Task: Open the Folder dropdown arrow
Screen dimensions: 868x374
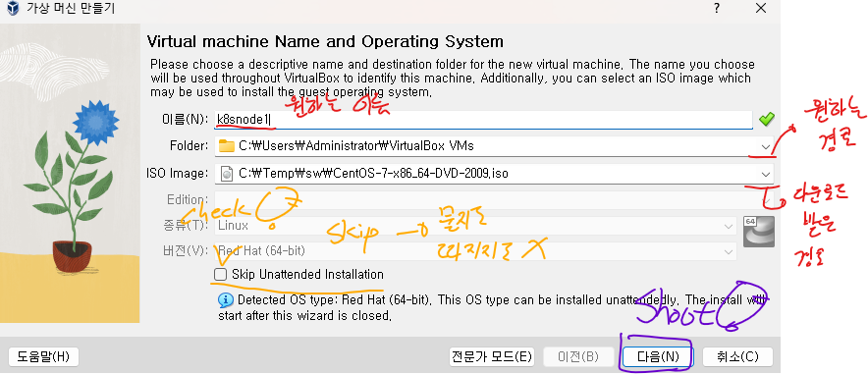Action: click(x=766, y=146)
